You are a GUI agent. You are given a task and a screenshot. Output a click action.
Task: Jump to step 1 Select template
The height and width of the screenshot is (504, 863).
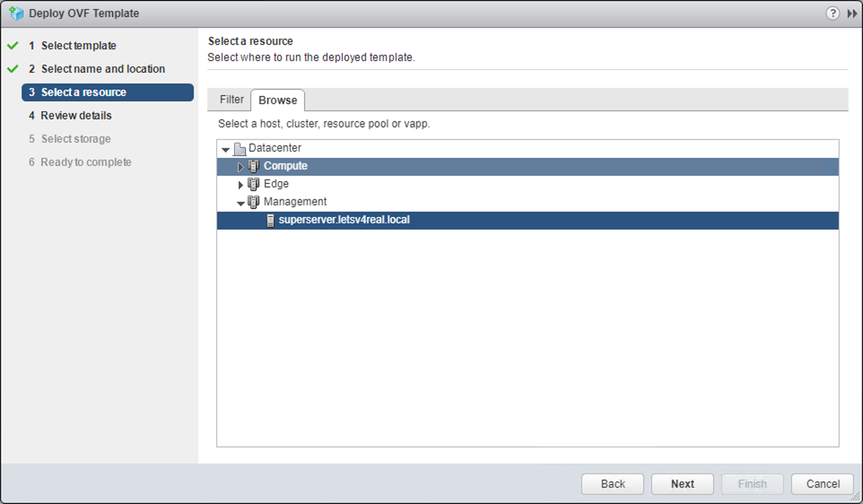78,46
